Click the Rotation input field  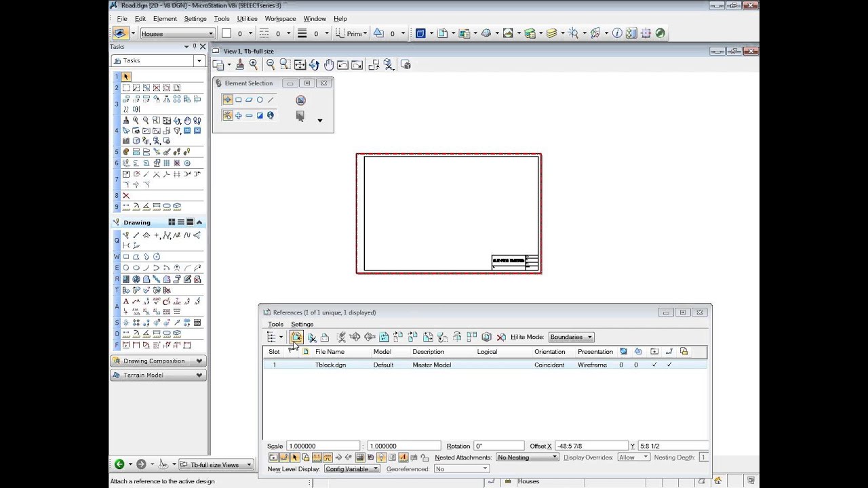coord(498,446)
